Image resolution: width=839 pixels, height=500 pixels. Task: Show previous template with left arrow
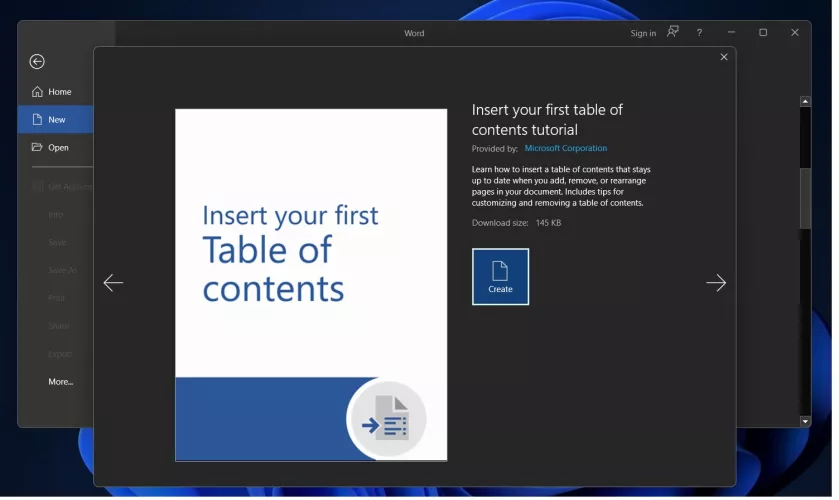pos(113,284)
